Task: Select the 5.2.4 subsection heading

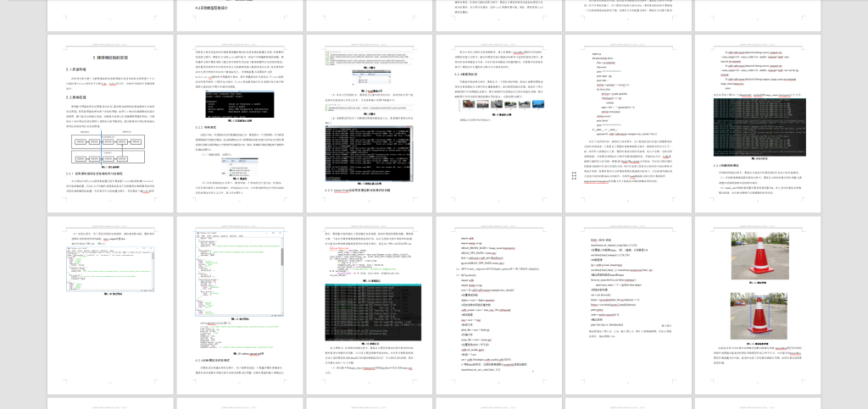Action: (466, 74)
